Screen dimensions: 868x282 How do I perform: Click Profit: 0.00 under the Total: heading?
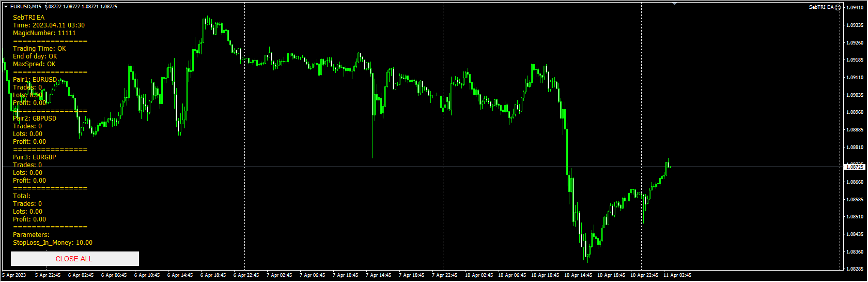(x=29, y=219)
